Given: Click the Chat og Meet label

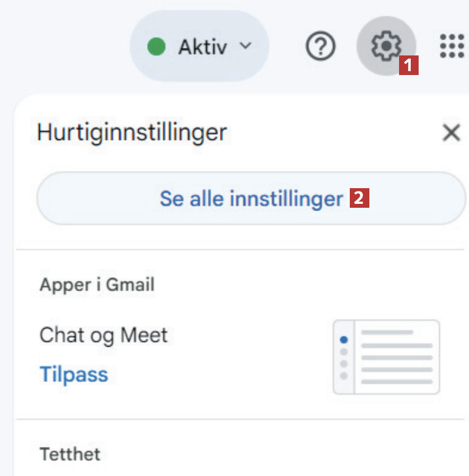Looking at the screenshot, I should pos(104,335).
